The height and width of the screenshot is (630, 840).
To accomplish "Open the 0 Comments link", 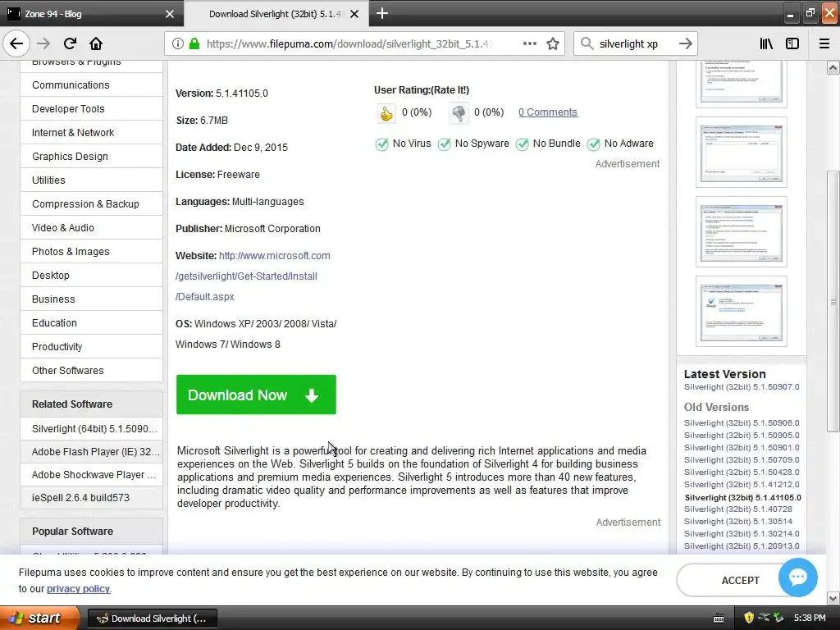I will [x=547, y=112].
